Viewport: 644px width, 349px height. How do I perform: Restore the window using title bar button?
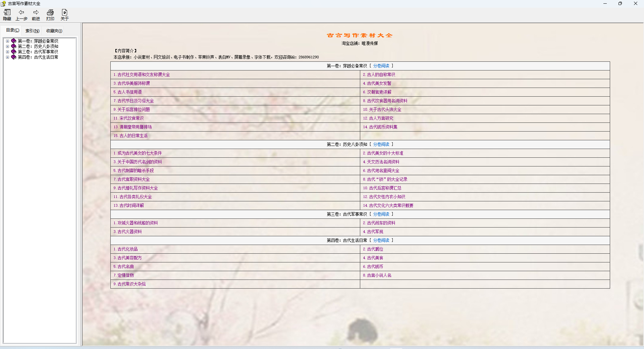pos(620,4)
